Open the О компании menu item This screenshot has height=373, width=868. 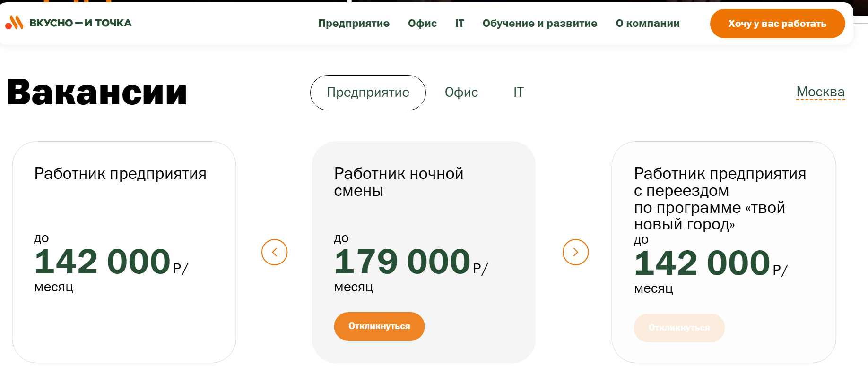[x=647, y=24]
